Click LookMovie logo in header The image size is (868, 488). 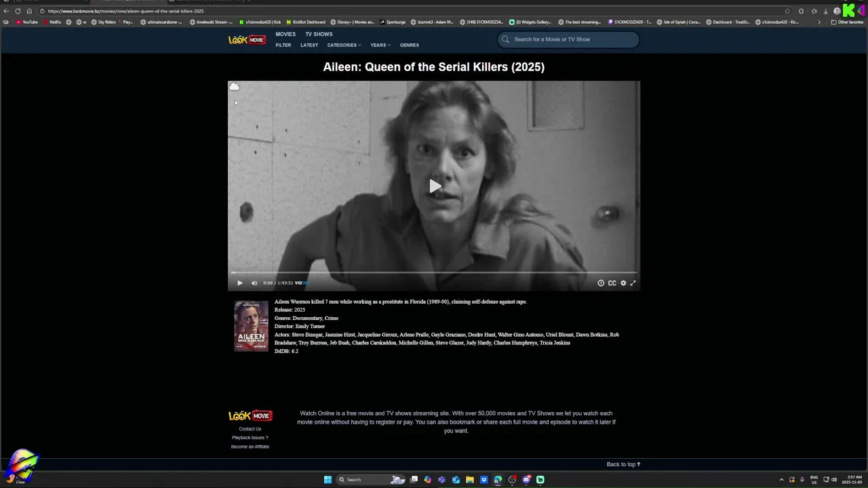(247, 40)
